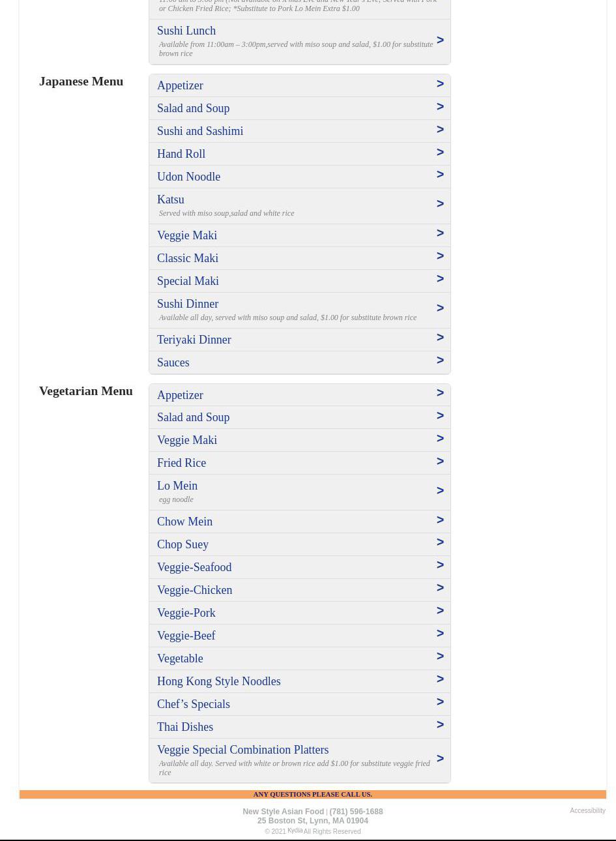This screenshot has height=841, width=616.
Task: Open Sauces in the Japanese Menu
Action: 173,362
